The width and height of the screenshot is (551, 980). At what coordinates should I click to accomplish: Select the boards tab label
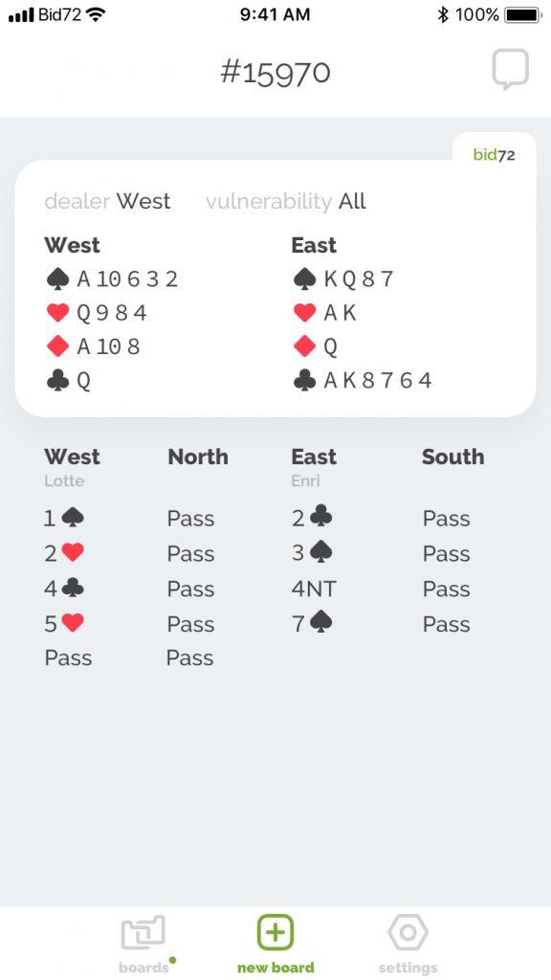click(143, 968)
